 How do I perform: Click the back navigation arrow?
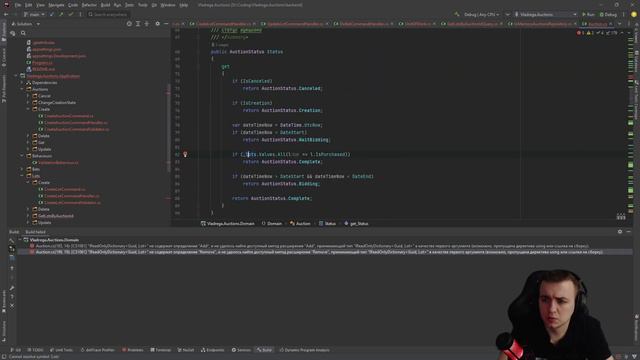pyautogui.click(x=6, y=14)
